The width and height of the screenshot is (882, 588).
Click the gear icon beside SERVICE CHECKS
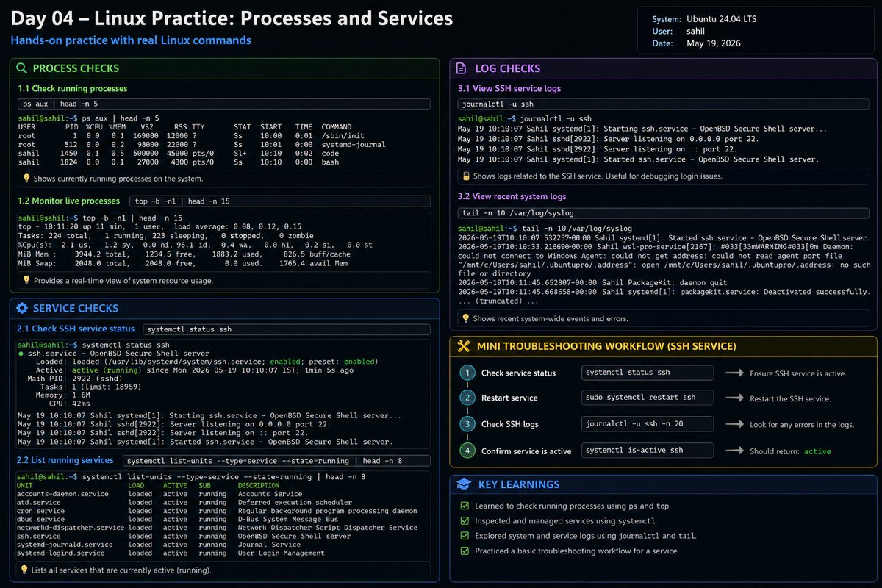[x=21, y=309]
